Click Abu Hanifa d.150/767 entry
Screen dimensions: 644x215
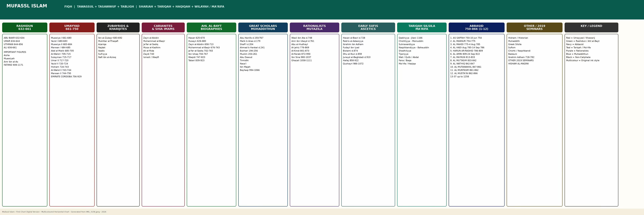tap(252, 38)
